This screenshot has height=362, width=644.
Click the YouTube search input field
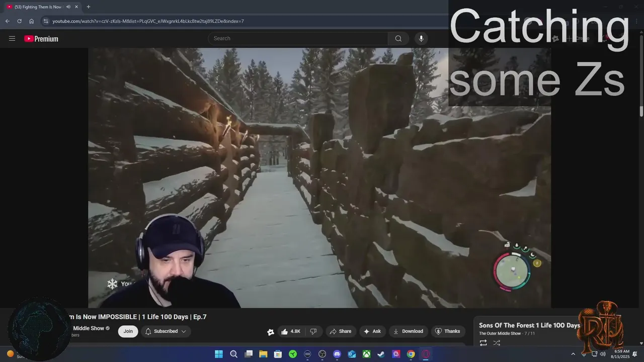(298, 38)
